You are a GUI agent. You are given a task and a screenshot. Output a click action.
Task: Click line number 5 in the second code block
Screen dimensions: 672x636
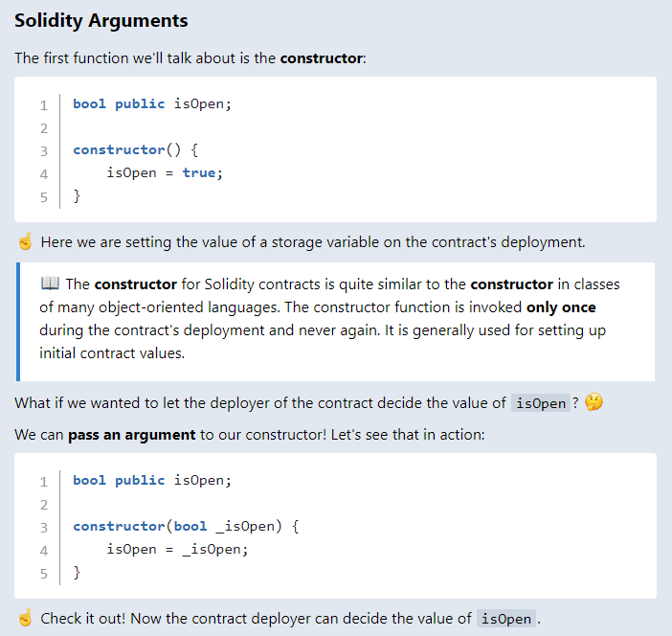tap(43, 574)
